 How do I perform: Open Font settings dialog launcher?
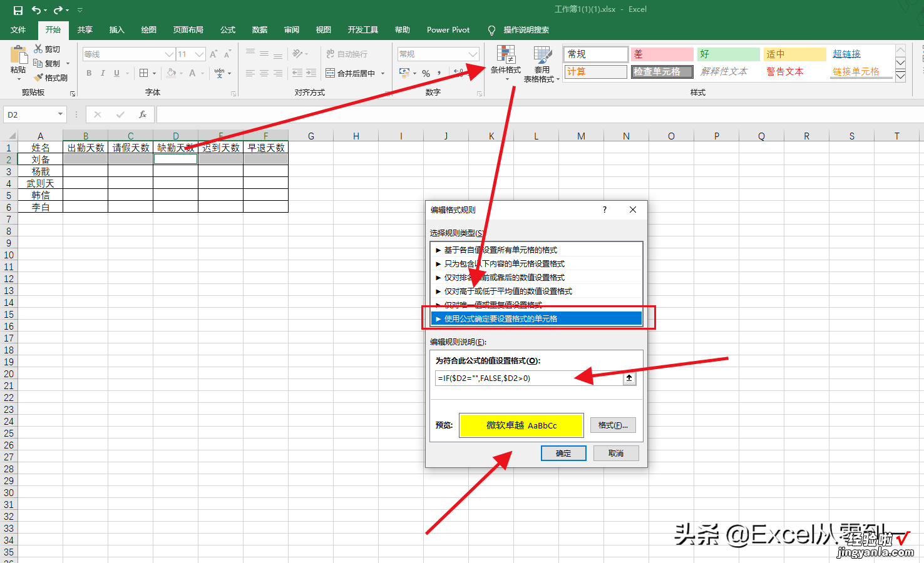tap(234, 93)
